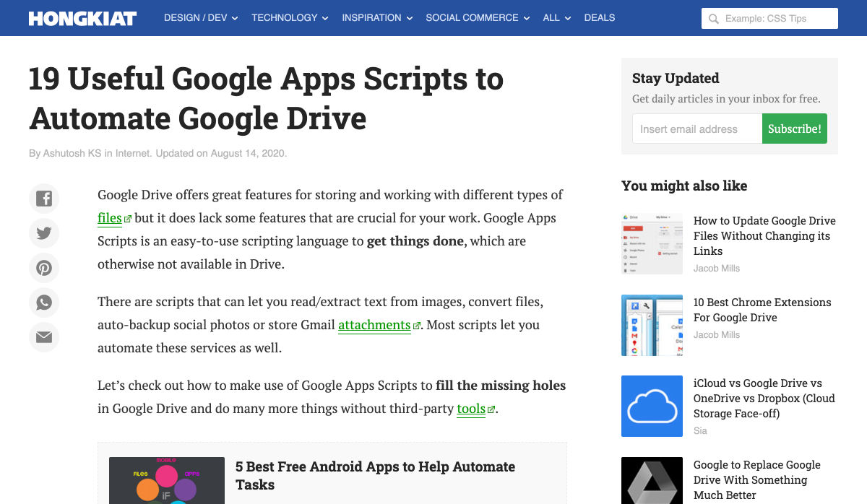Expand the All categories menu
This screenshot has height=504, width=867.
(x=556, y=18)
